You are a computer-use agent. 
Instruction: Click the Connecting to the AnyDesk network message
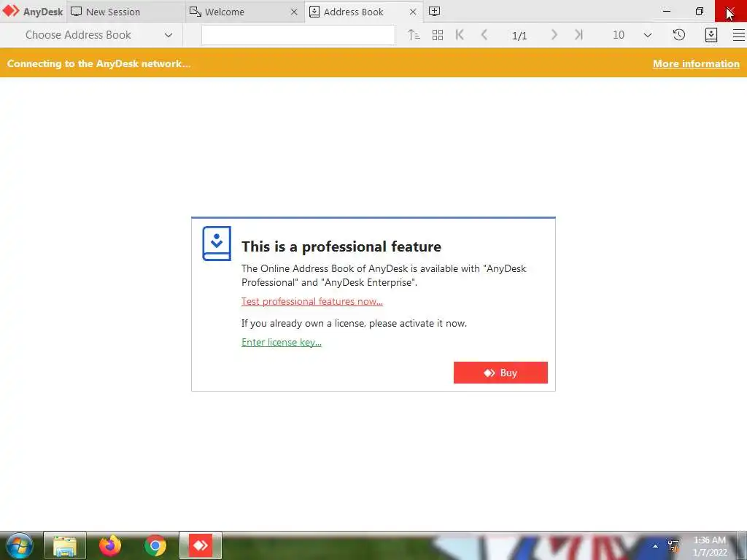[98, 64]
